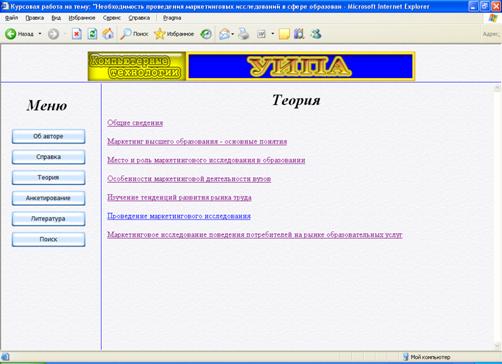Screen dimensions: 502x364
Task: Click the Об авторе button
Action: coord(48,136)
